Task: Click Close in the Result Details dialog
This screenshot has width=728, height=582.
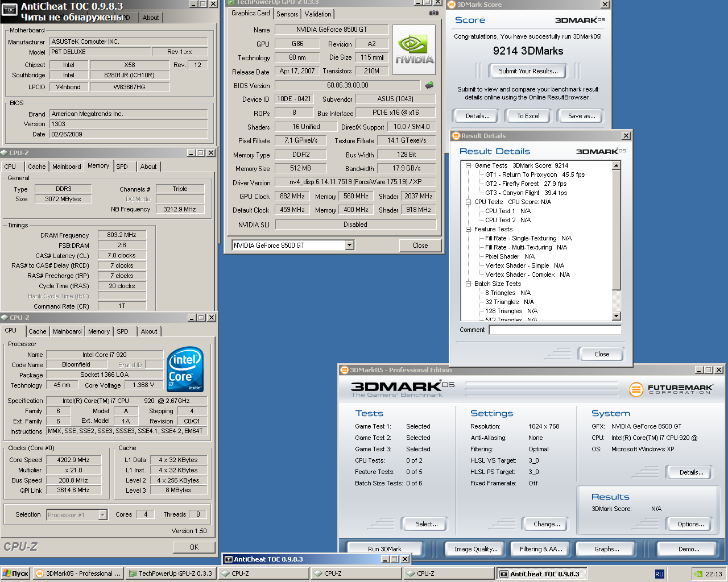Action: pos(601,354)
